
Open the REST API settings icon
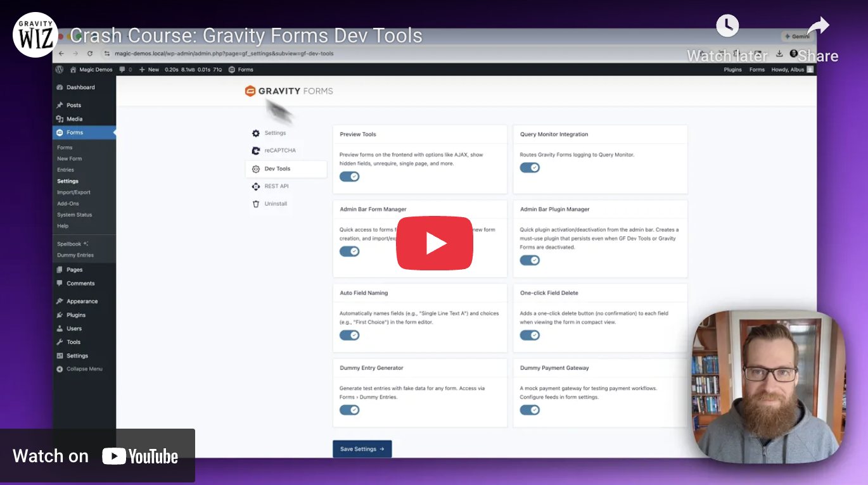(256, 186)
